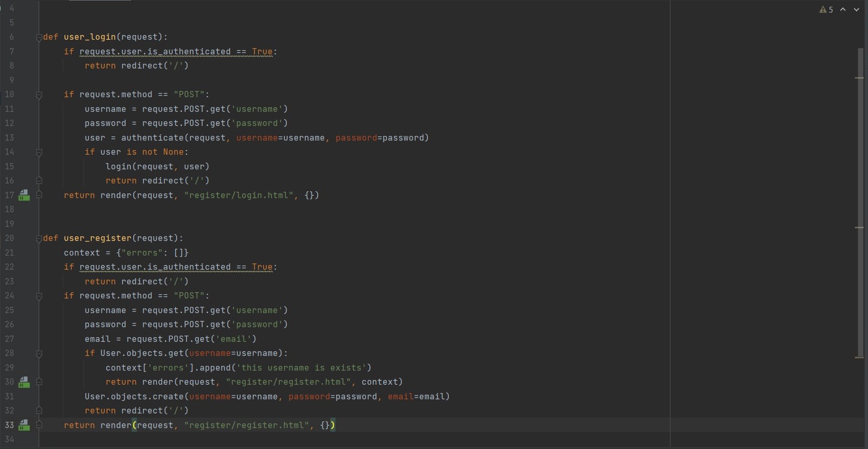Open the inspection warnings indicator showing 5
The height and width of the screenshot is (449, 868).
tap(826, 9)
